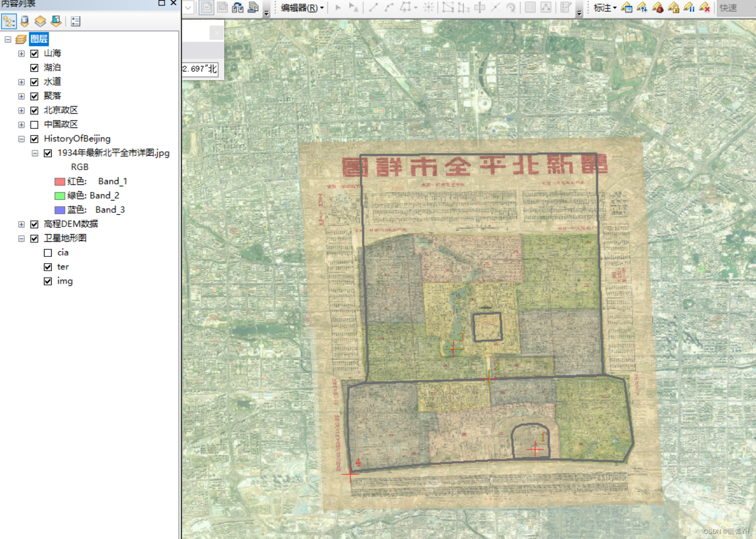This screenshot has width=756, height=539.
Task: Uncheck the 湖泊 layer checkbox
Action: (34, 68)
